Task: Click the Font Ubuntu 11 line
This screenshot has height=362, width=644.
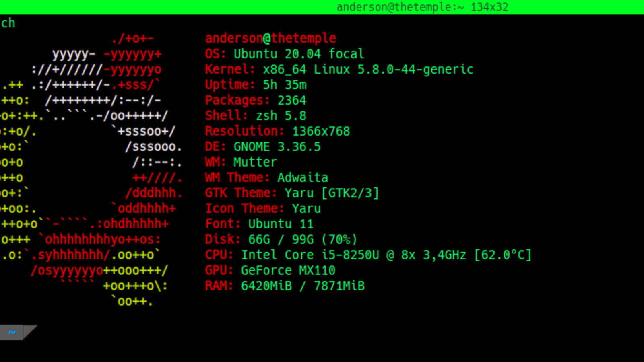Action: tap(259, 224)
